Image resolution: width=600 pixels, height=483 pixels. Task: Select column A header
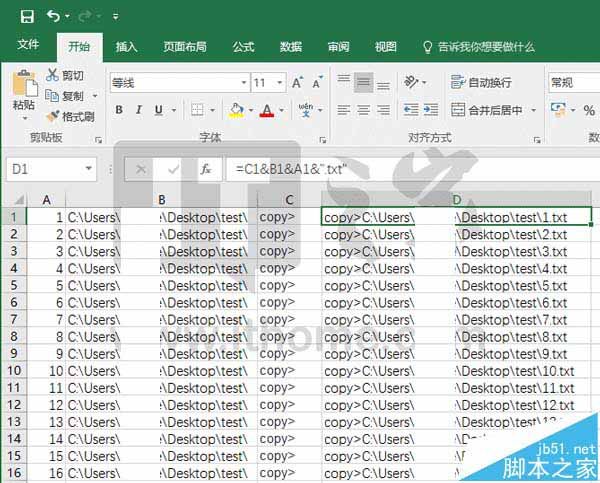[x=46, y=199]
